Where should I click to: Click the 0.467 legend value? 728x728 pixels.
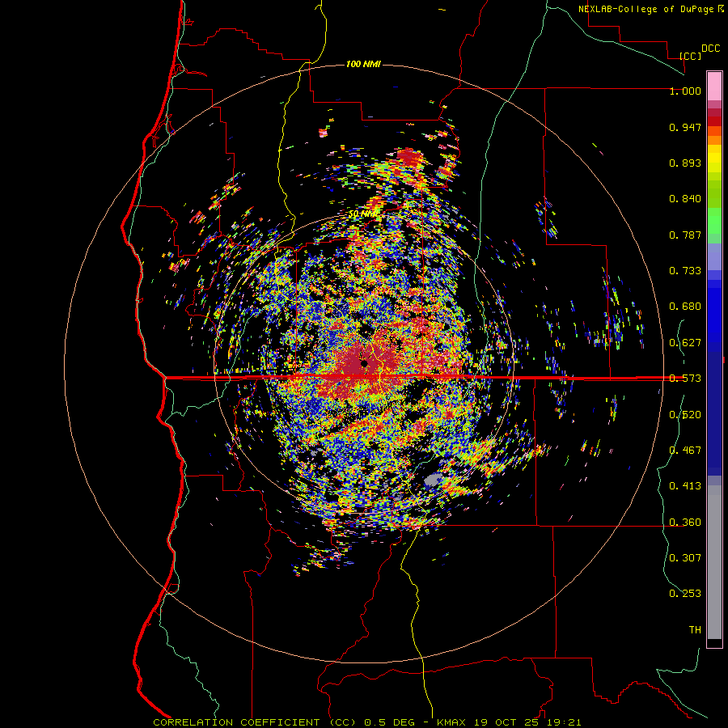pos(685,451)
